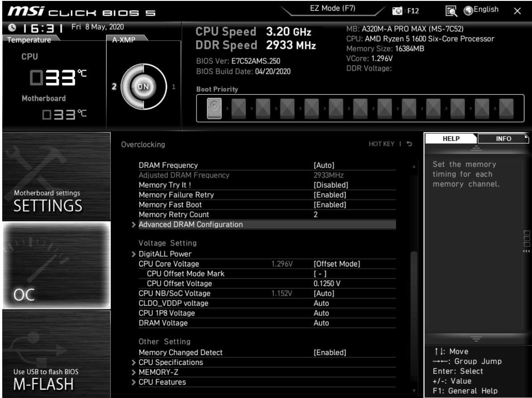Screen dimensions: 532x398
Task: Expand CPU Specifications submenu
Action: click(267, 362)
